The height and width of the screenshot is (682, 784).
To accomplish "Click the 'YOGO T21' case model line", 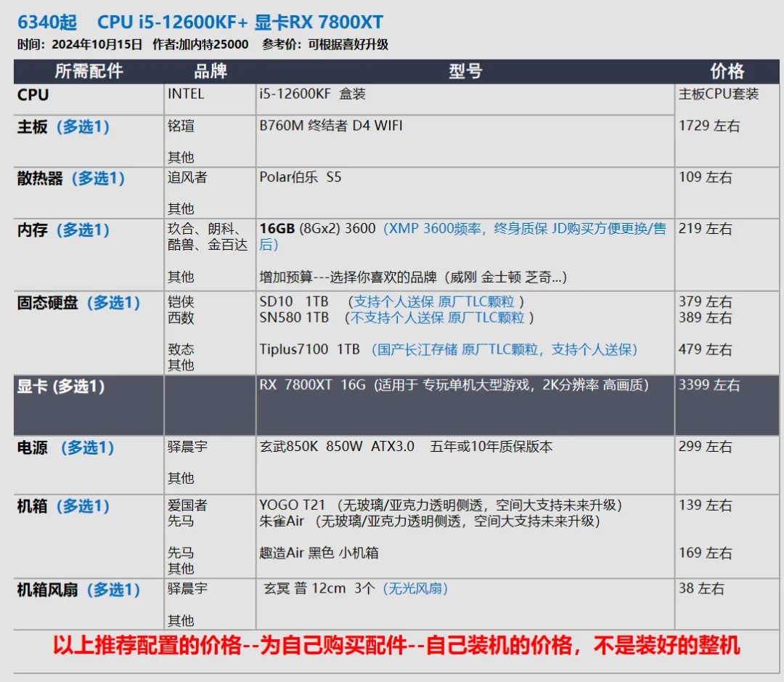I will tap(441, 505).
